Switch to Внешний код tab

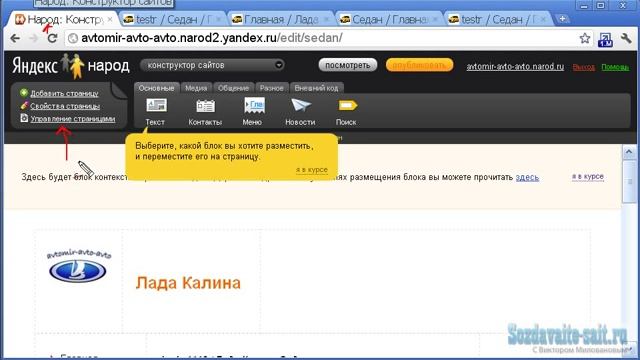click(x=316, y=88)
